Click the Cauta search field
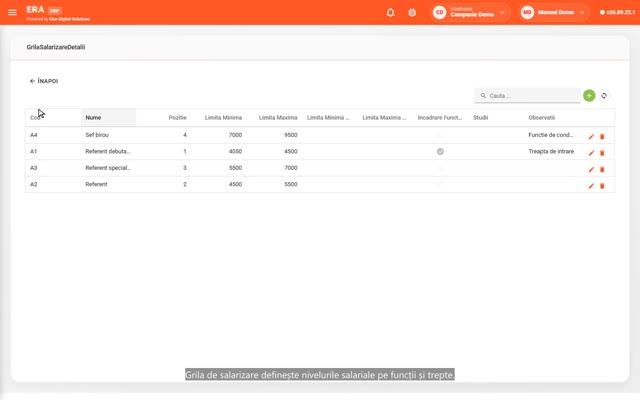Screen dimensions: 640x400 [527, 96]
